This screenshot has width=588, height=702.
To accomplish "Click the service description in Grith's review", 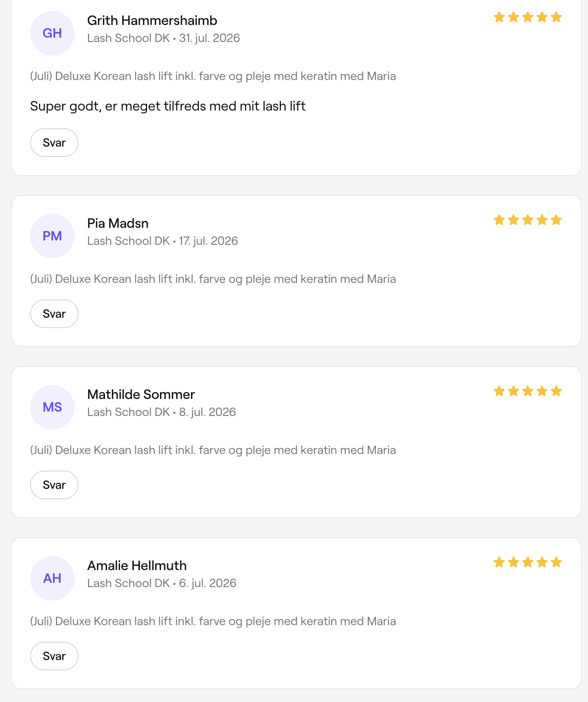I will (213, 76).
